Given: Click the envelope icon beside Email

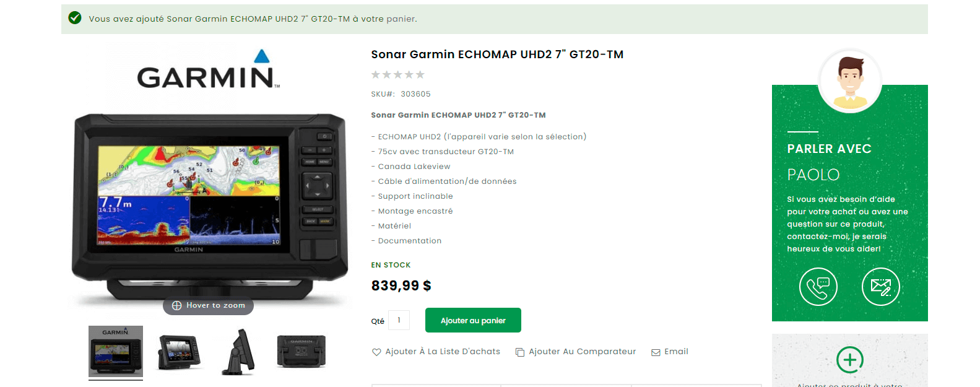Looking at the screenshot, I should tap(656, 352).
